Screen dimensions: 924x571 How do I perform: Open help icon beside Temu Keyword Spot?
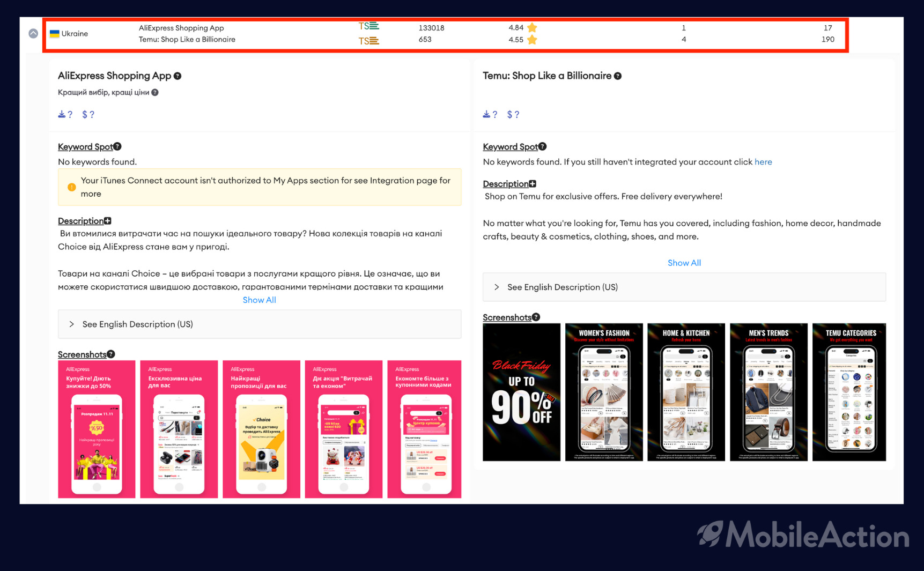[543, 146]
